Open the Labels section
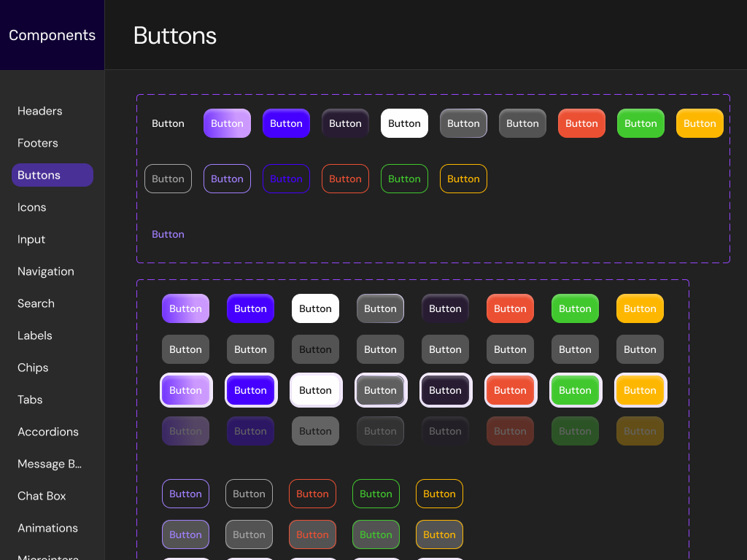The width and height of the screenshot is (747, 560). click(35, 335)
